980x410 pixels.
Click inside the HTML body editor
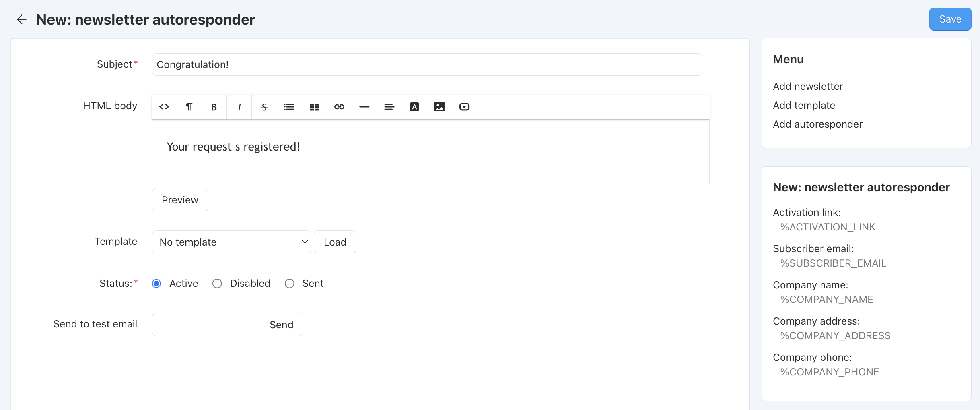point(430,152)
